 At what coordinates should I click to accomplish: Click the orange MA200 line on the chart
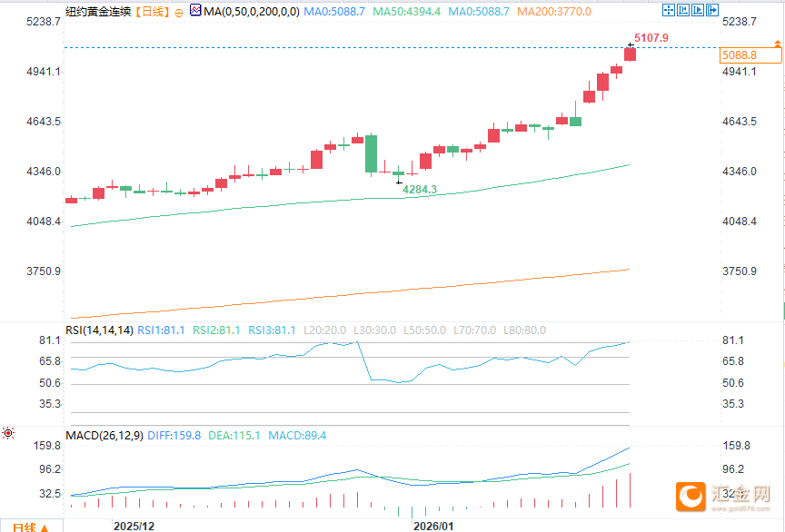[351, 295]
